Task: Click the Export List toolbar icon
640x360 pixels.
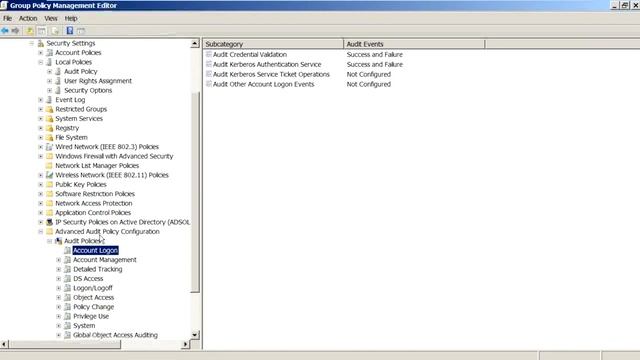Action: pos(55,31)
